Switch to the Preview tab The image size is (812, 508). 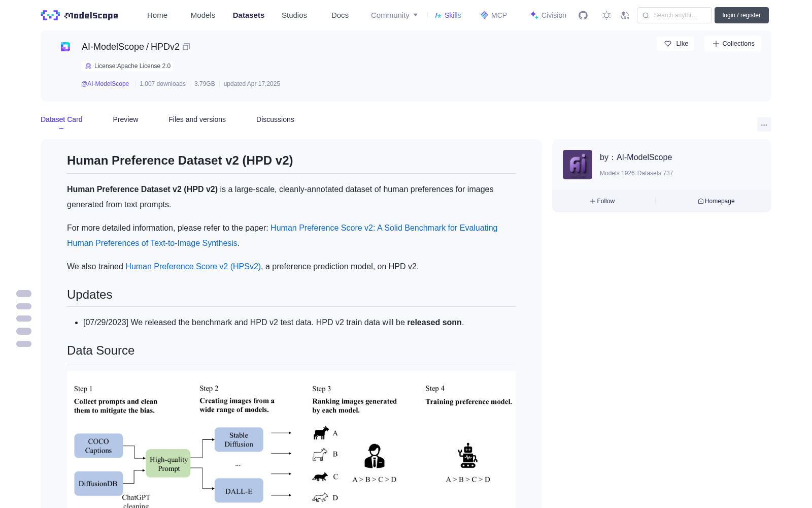click(125, 119)
